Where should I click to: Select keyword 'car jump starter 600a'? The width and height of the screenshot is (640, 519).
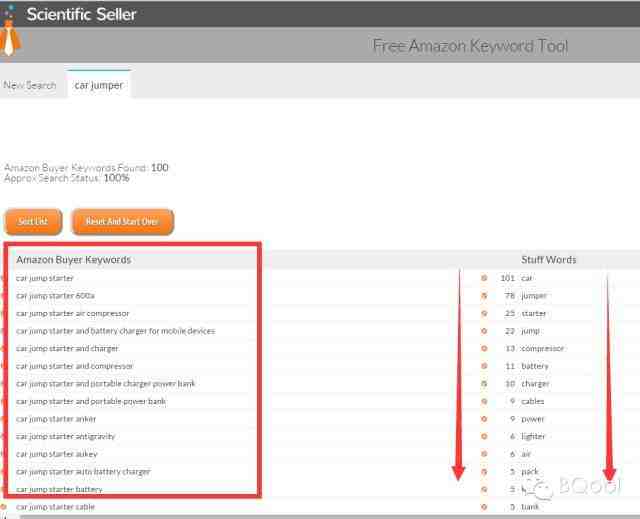coord(55,296)
